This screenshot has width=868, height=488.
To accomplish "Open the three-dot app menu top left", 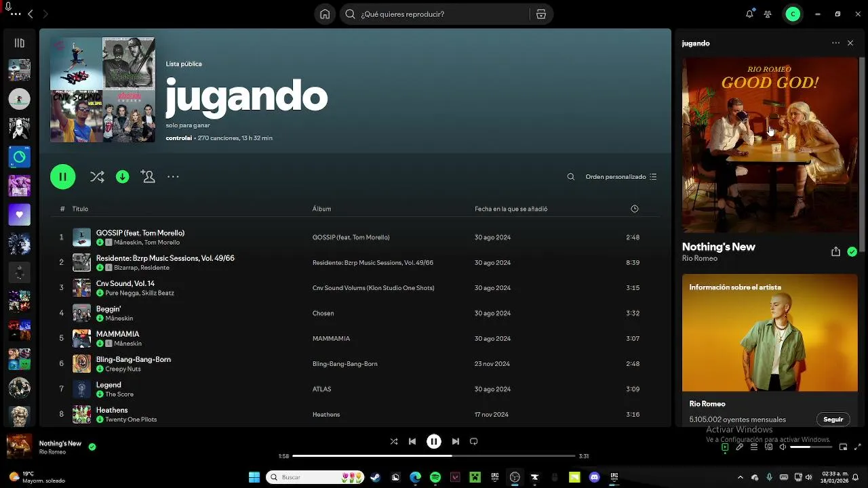I will click(16, 14).
